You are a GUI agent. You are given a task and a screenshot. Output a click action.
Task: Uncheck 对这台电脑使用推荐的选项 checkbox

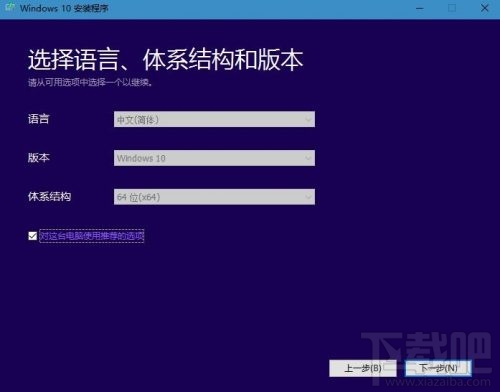(x=33, y=236)
